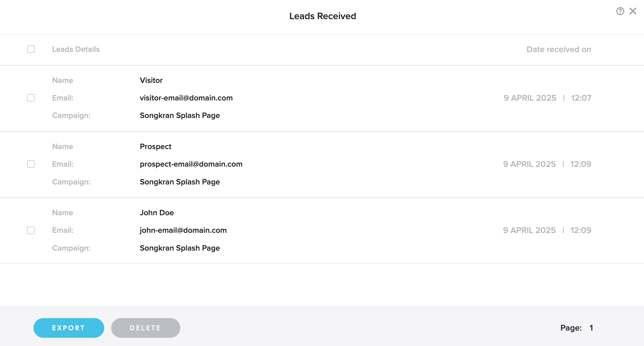Screen dimensions: 644x346
Task: Click the 12:07 timestamp of Visitor lead
Action: click(581, 98)
